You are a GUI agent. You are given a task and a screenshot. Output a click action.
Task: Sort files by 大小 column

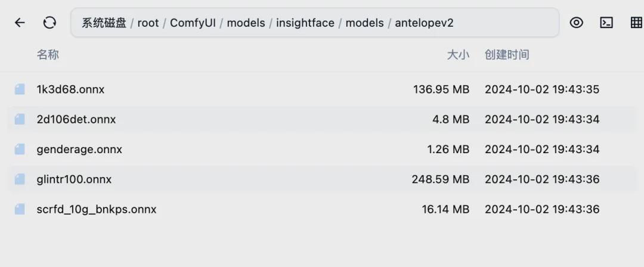pos(458,55)
